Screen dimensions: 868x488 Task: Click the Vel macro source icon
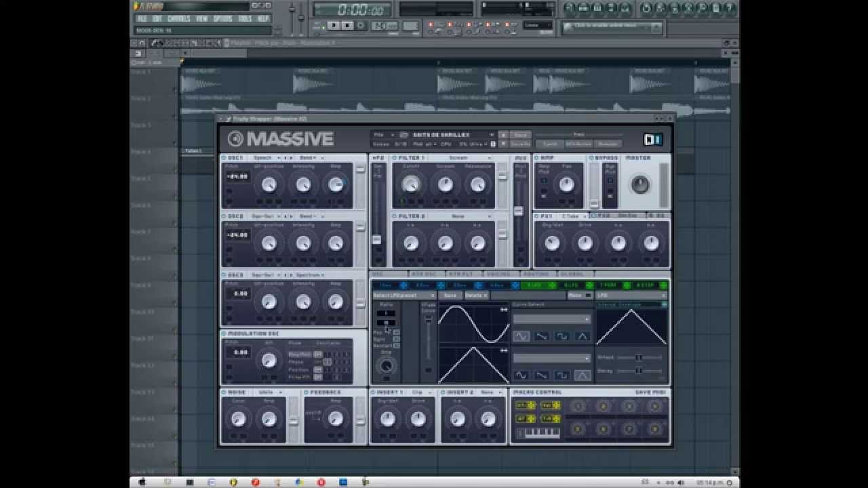point(550,405)
